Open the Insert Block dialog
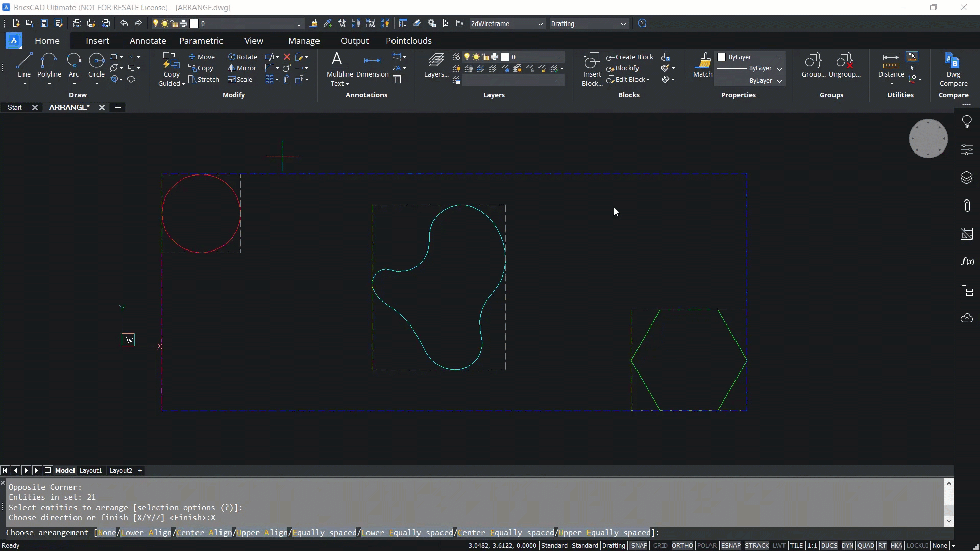The height and width of the screenshot is (551, 980). point(592,69)
